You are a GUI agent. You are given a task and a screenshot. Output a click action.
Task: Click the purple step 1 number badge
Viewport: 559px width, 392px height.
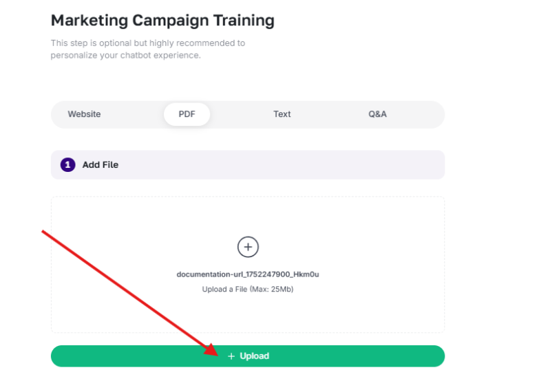point(67,165)
